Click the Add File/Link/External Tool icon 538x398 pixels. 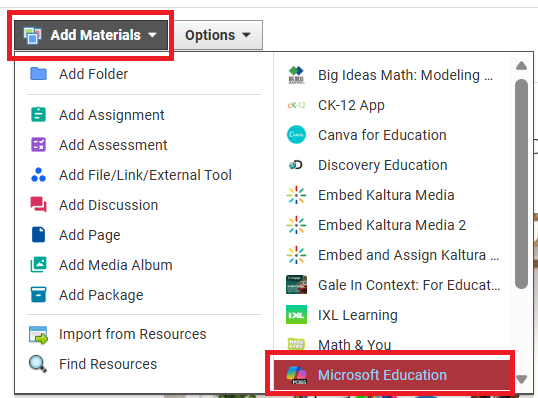(x=38, y=175)
